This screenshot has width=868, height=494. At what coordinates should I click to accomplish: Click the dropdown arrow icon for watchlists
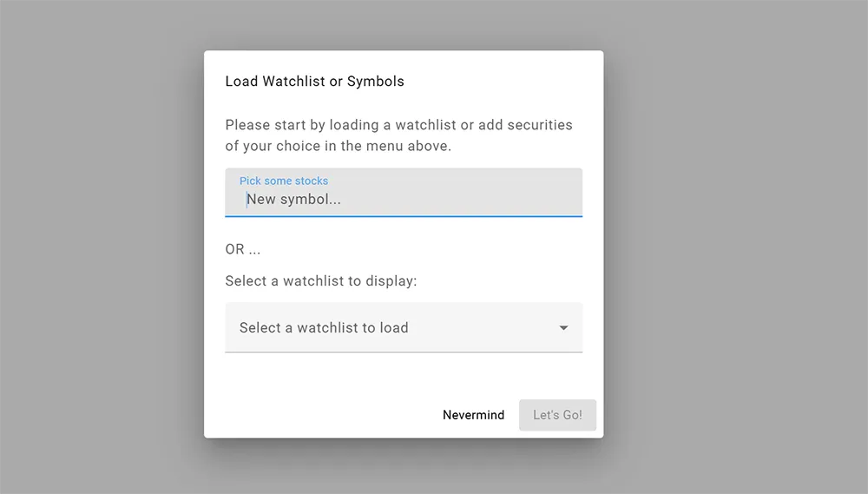563,328
